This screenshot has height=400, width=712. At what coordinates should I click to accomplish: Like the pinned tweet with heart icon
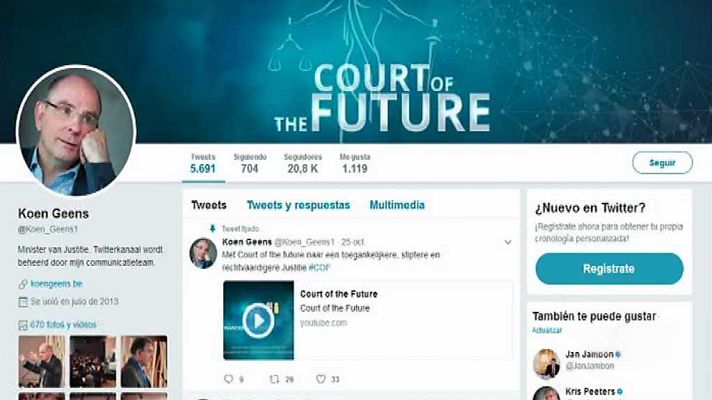[x=321, y=379]
